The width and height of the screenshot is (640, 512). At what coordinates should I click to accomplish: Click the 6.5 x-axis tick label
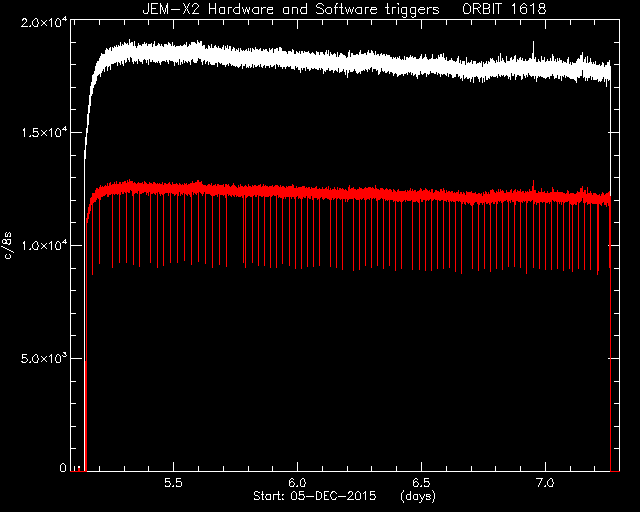point(421,483)
